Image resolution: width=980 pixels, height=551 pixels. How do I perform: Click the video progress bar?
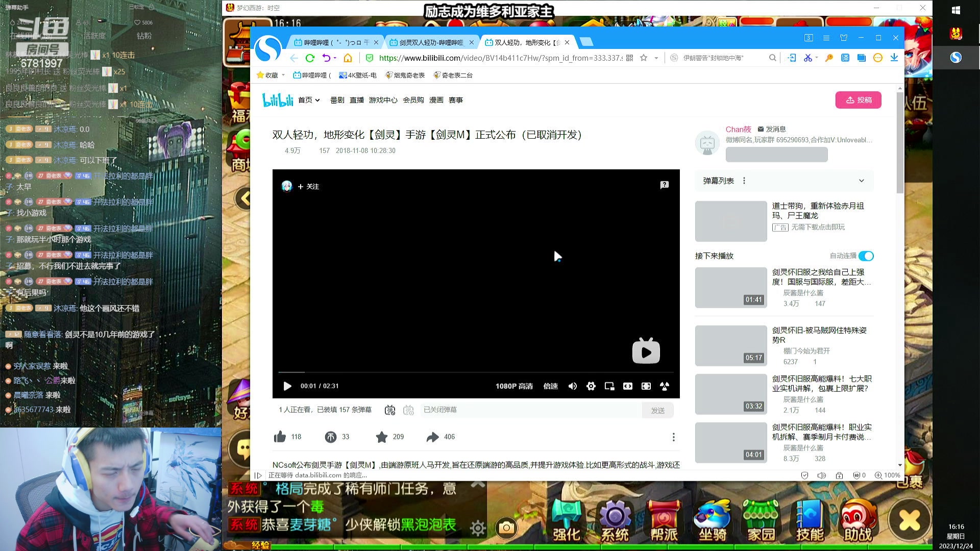tap(476, 372)
